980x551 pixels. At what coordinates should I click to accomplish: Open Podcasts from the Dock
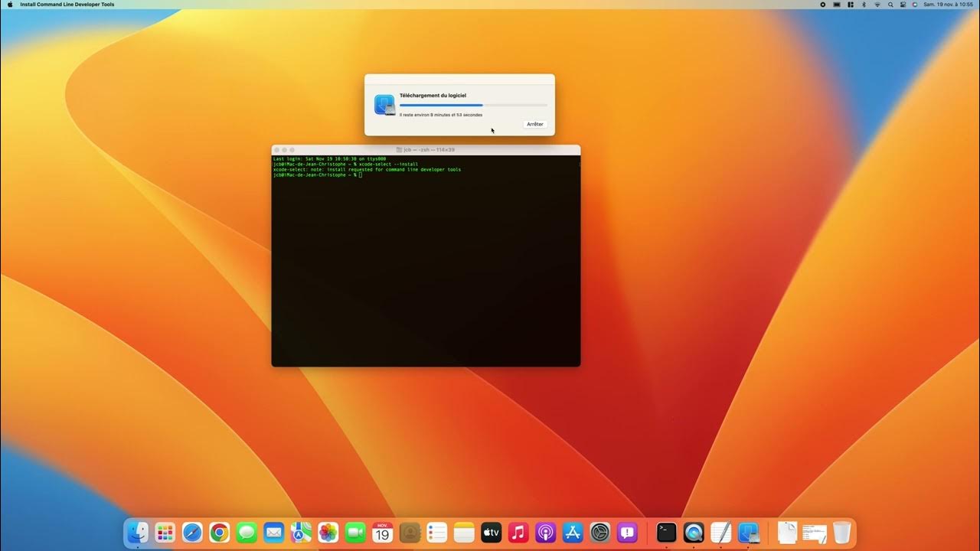545,532
